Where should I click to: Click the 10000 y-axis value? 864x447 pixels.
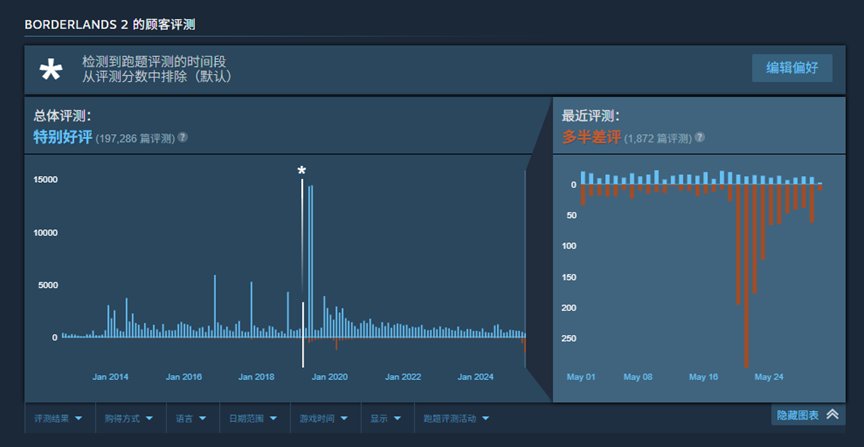[x=46, y=233]
